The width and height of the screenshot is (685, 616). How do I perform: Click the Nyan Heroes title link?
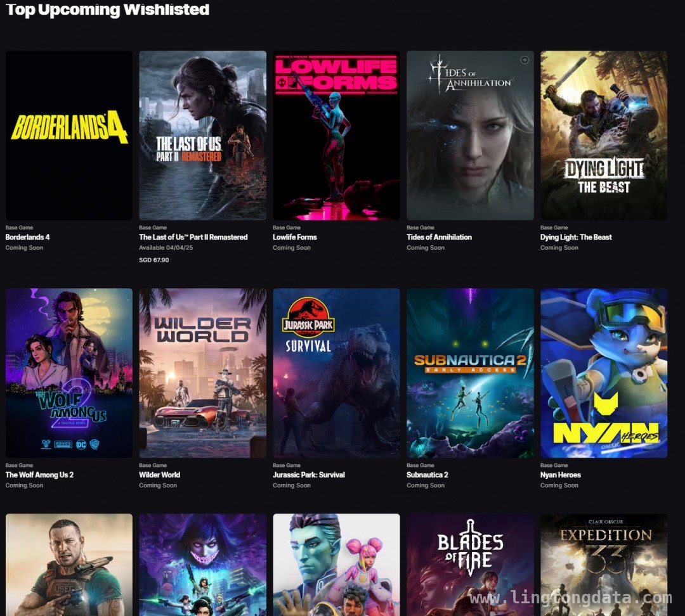tap(561, 475)
